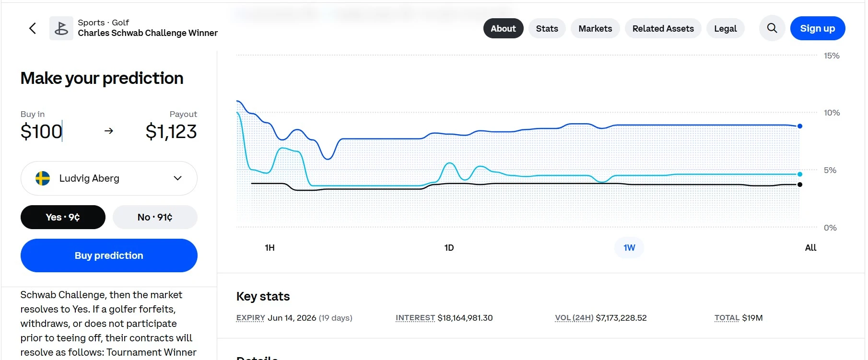Click the $19M total value

(x=752, y=318)
